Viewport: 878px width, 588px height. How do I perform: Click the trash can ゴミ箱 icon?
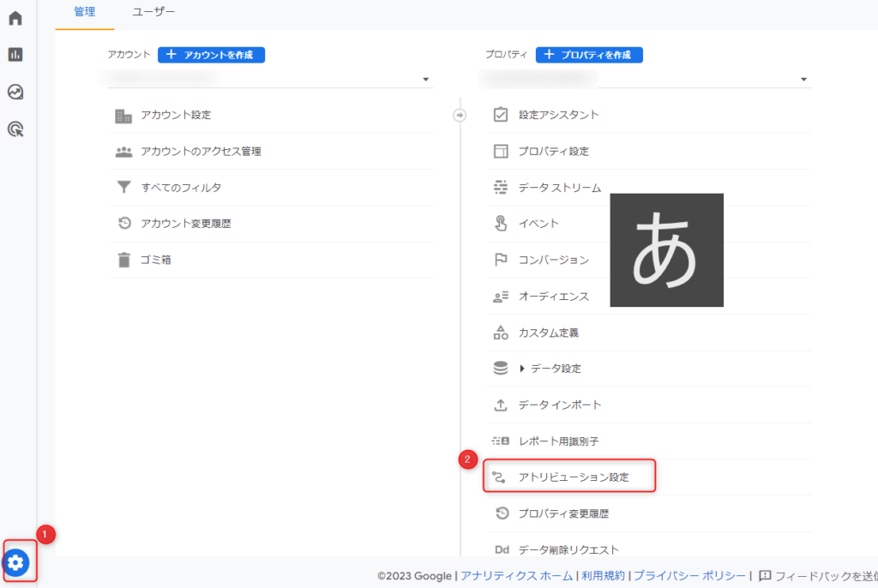point(124,260)
